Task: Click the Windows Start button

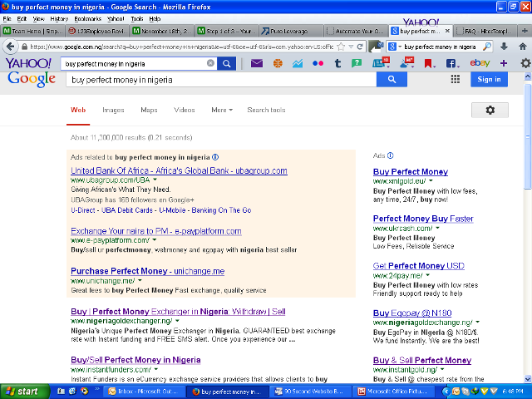Action: pos(22,391)
